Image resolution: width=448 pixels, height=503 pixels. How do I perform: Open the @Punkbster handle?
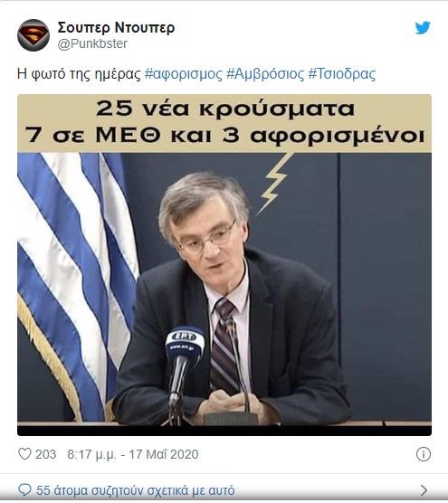(92, 43)
